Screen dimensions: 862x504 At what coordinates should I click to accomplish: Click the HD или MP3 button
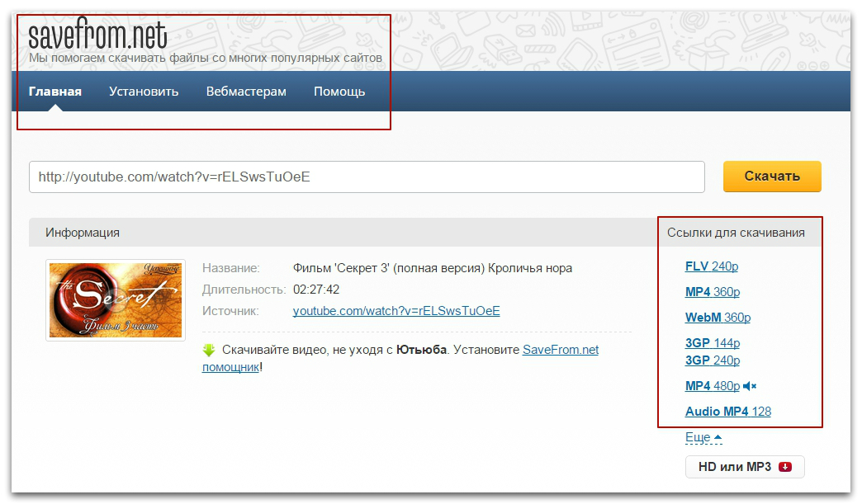(x=745, y=467)
